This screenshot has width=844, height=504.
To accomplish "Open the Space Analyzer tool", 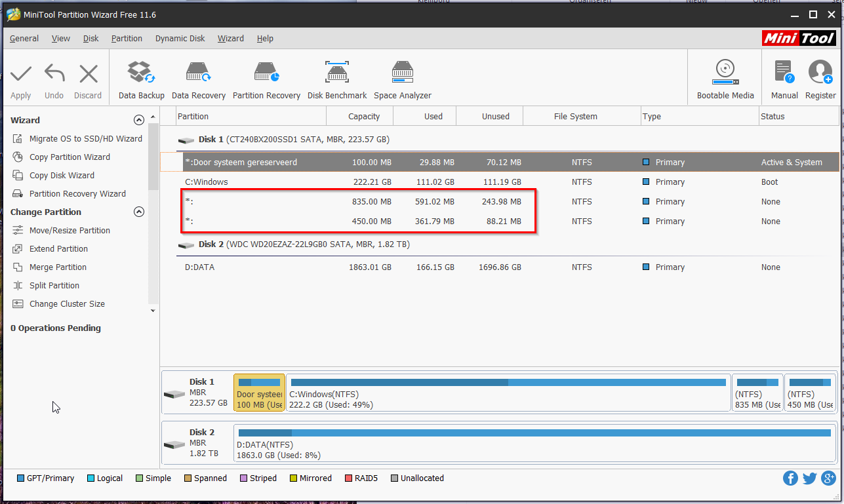I will [403, 80].
